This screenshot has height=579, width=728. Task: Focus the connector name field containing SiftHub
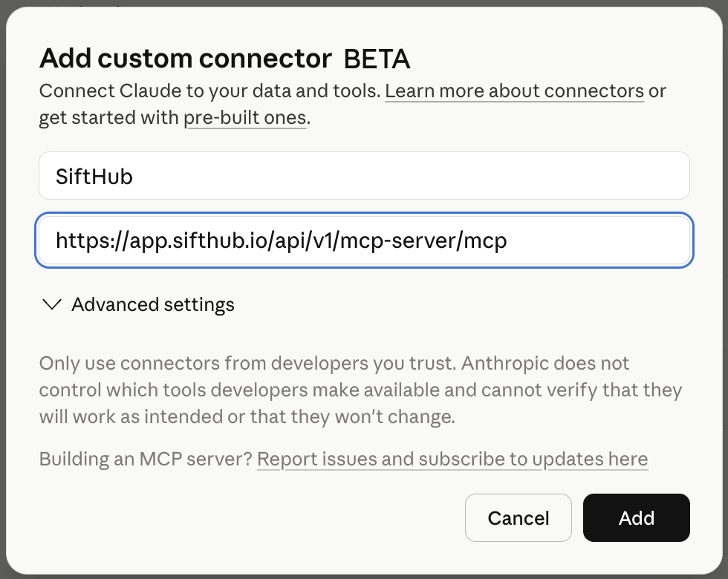click(364, 176)
